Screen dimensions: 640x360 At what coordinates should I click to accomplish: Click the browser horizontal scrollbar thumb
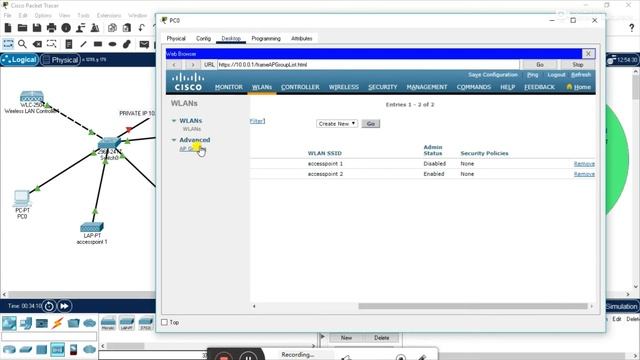coord(473,306)
